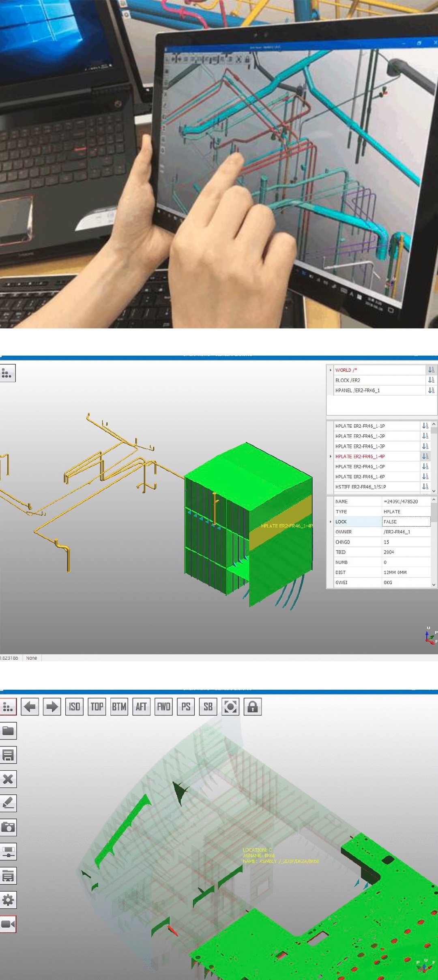The width and height of the screenshot is (438, 980).
Task: Click the pencil markup icon
Action: coord(8,803)
